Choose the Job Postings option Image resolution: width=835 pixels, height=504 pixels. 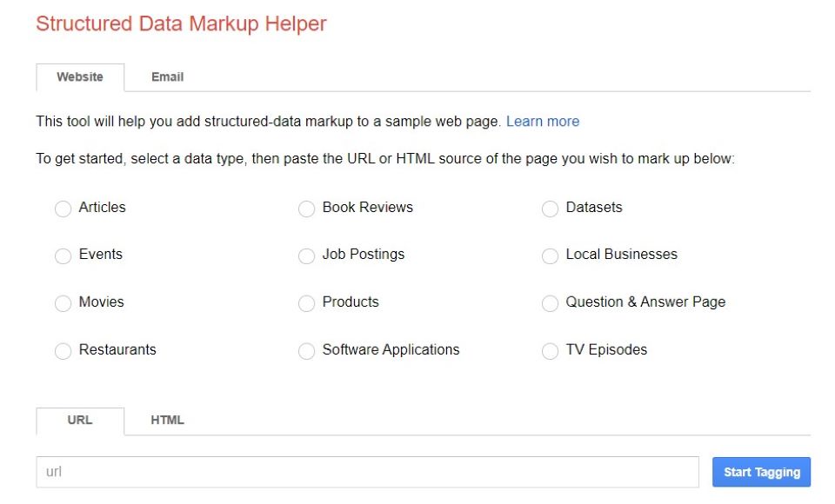pos(306,255)
